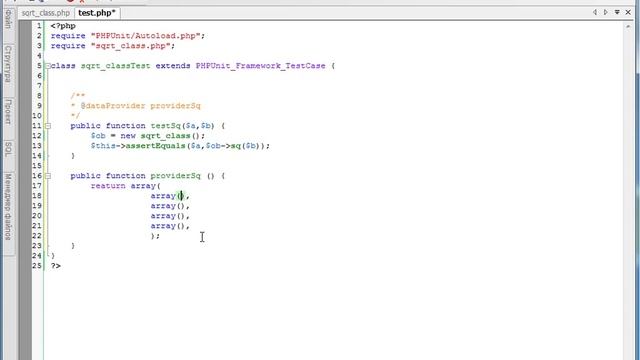Open the Проект side panel tab
Image resolution: width=640 pixels, height=360 pixels.
click(8, 111)
